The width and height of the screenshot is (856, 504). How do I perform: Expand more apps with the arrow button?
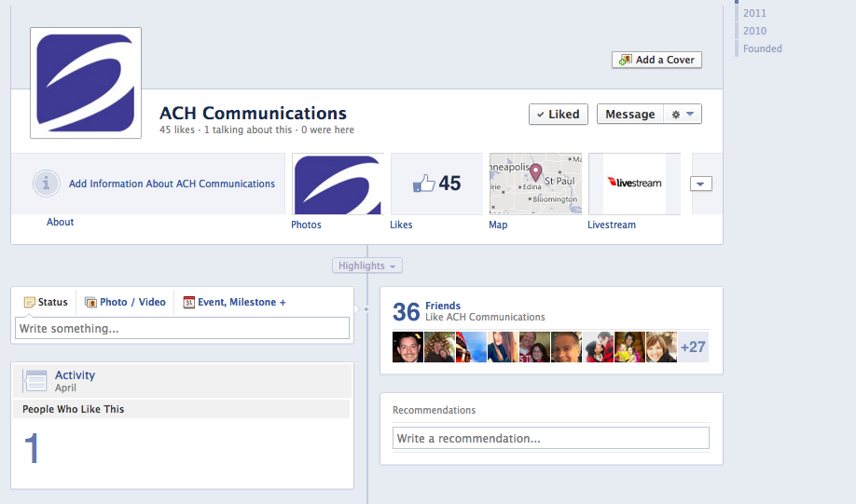click(701, 184)
